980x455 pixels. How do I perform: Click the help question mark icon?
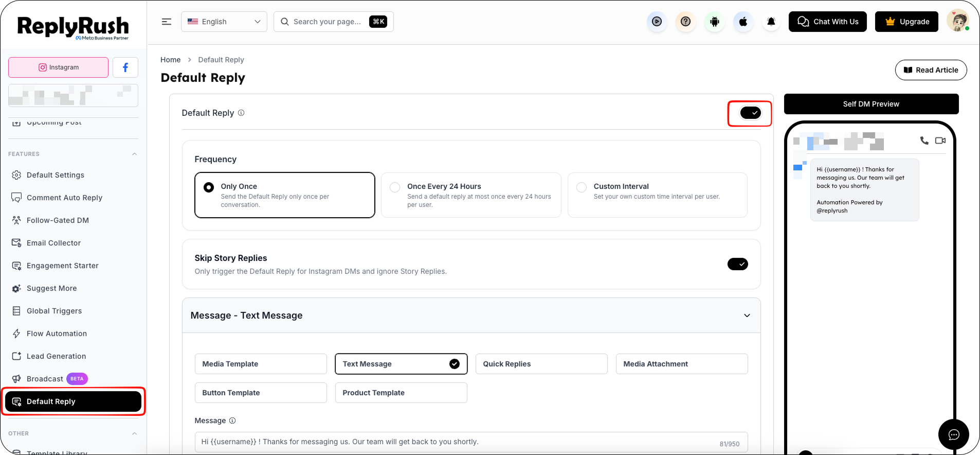685,22
